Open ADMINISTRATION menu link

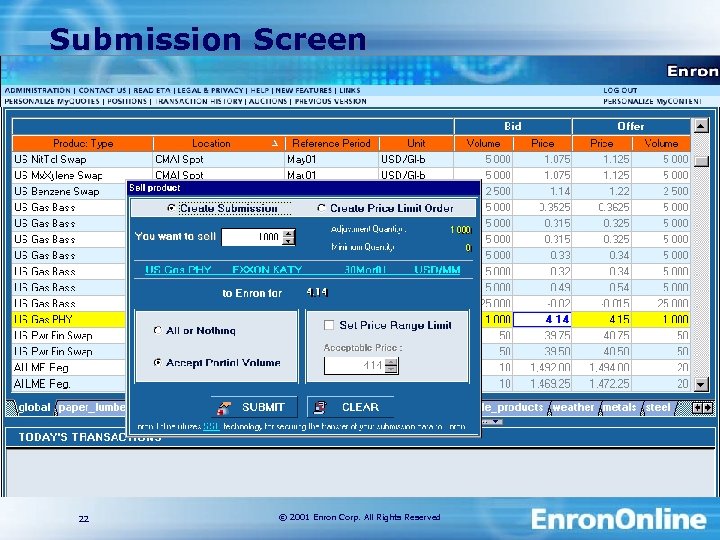[x=38, y=90]
